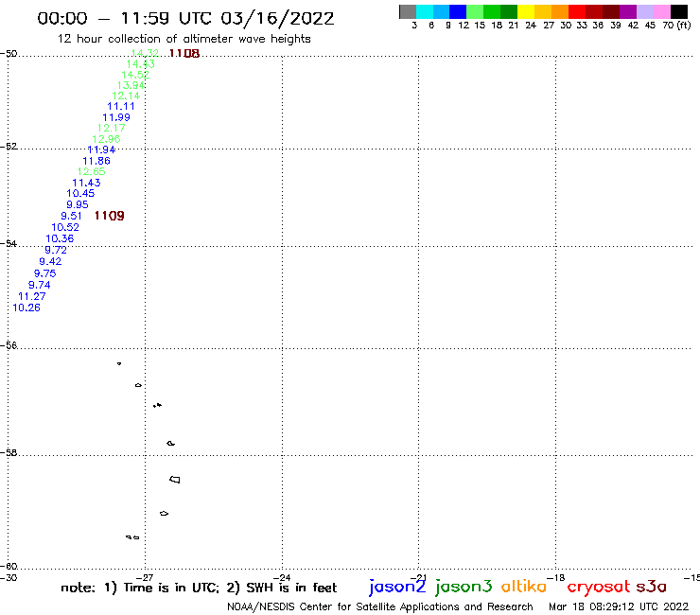This screenshot has height=615, width=700.
Task: Click the orange 'altika' satellite legend label
Action: [524, 587]
